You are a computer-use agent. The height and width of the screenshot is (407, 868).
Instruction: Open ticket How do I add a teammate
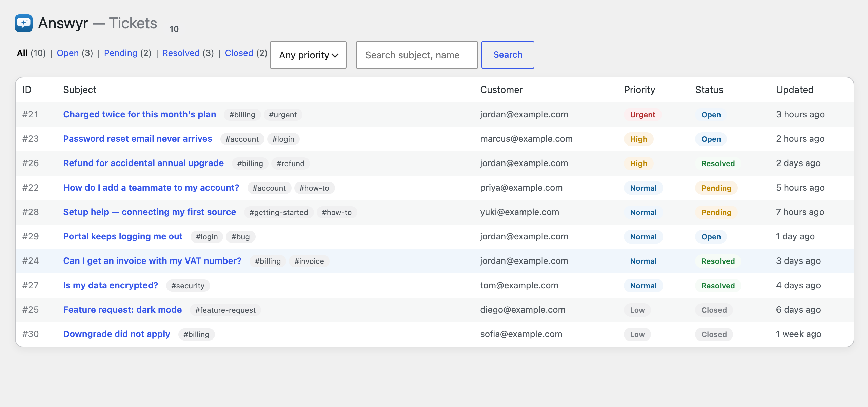[x=151, y=188]
